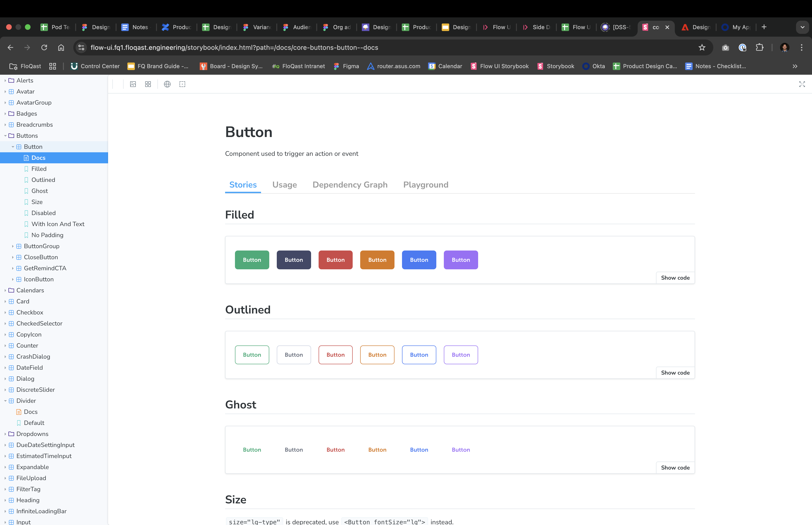
Task: Apply the grid overlay to the preview
Action: [x=148, y=84]
